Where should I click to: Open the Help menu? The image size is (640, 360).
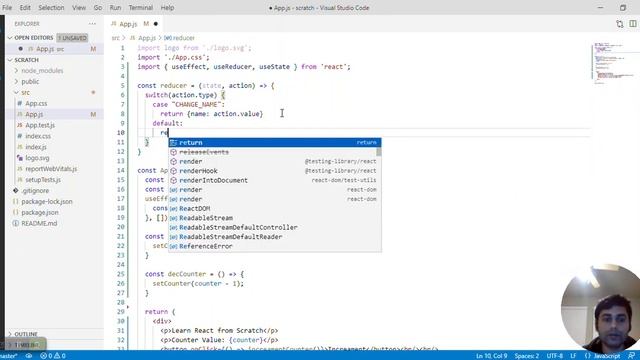(167, 7)
